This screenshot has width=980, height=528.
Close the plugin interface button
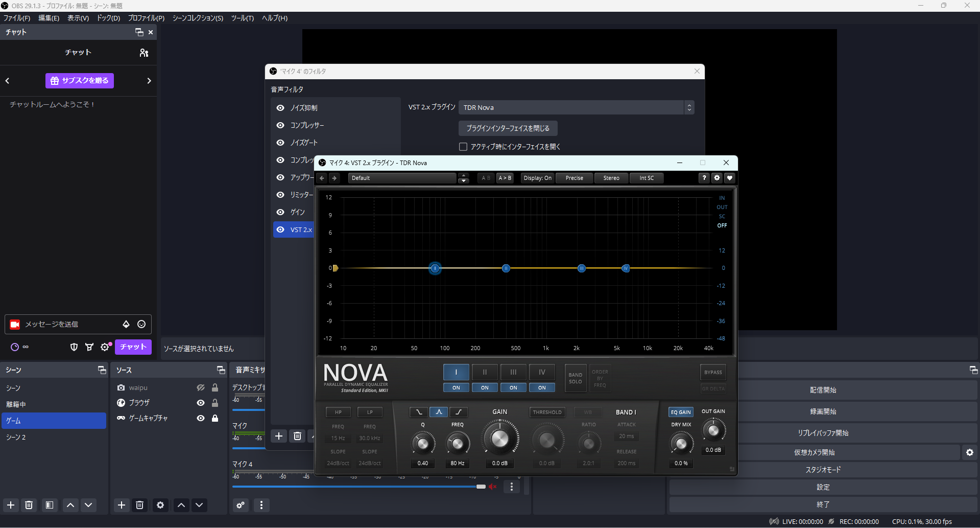pos(508,128)
